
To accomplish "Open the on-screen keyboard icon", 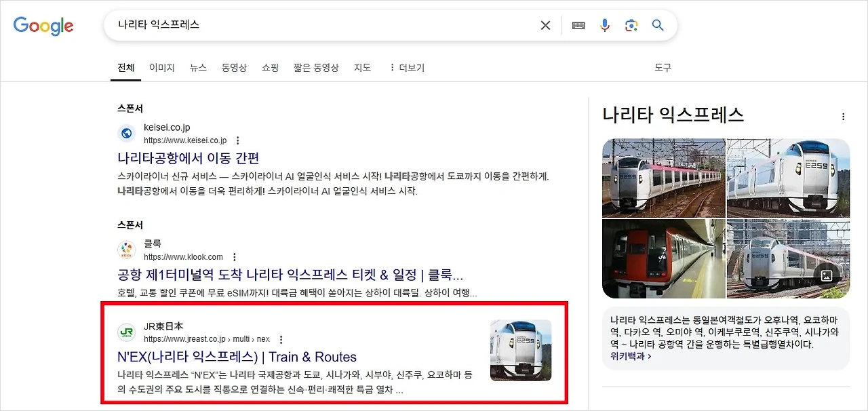I will [x=578, y=25].
